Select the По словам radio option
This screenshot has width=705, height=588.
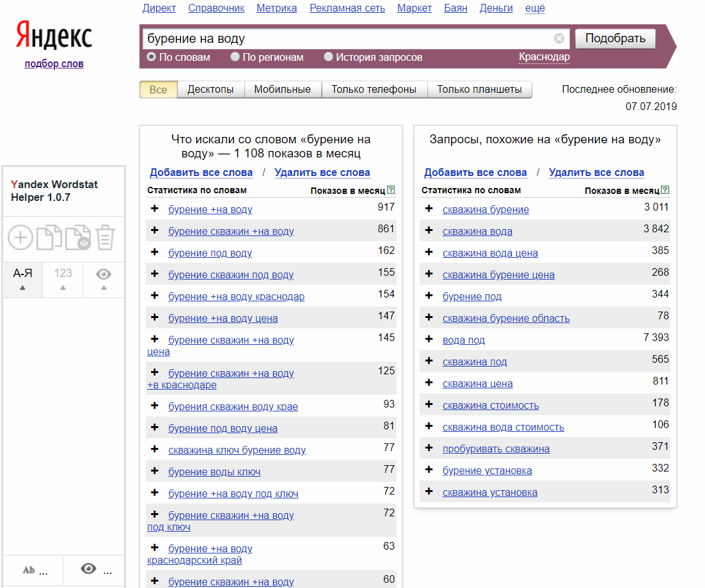(152, 57)
